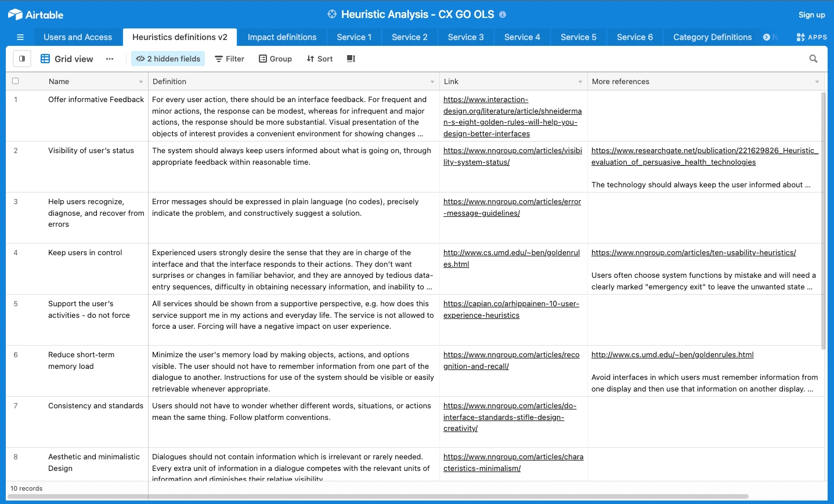Tick the select-all rows checkbox
834x504 pixels.
pyautogui.click(x=16, y=81)
